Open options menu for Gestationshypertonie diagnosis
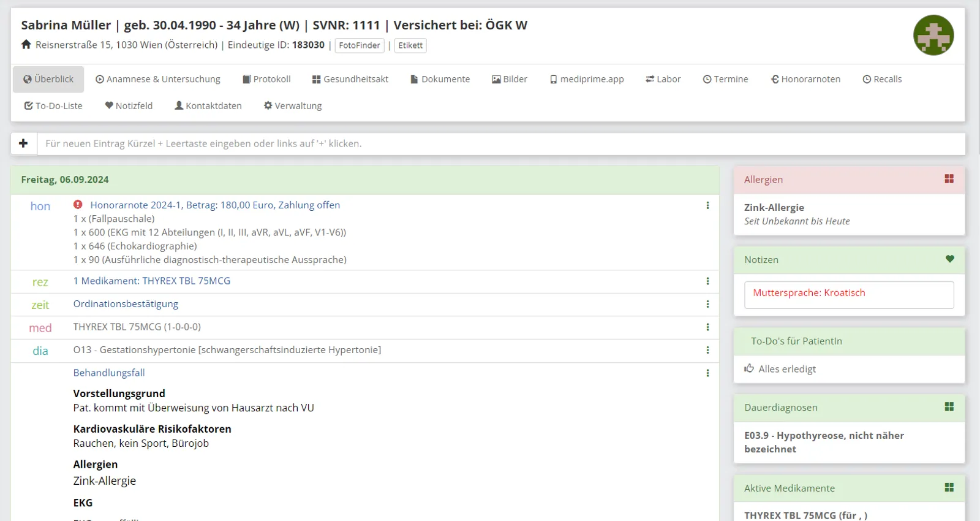This screenshot has height=521, width=980. pos(707,350)
